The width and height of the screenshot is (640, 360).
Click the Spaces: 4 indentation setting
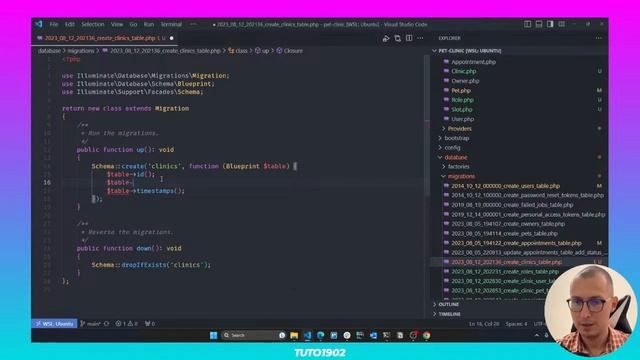point(516,324)
